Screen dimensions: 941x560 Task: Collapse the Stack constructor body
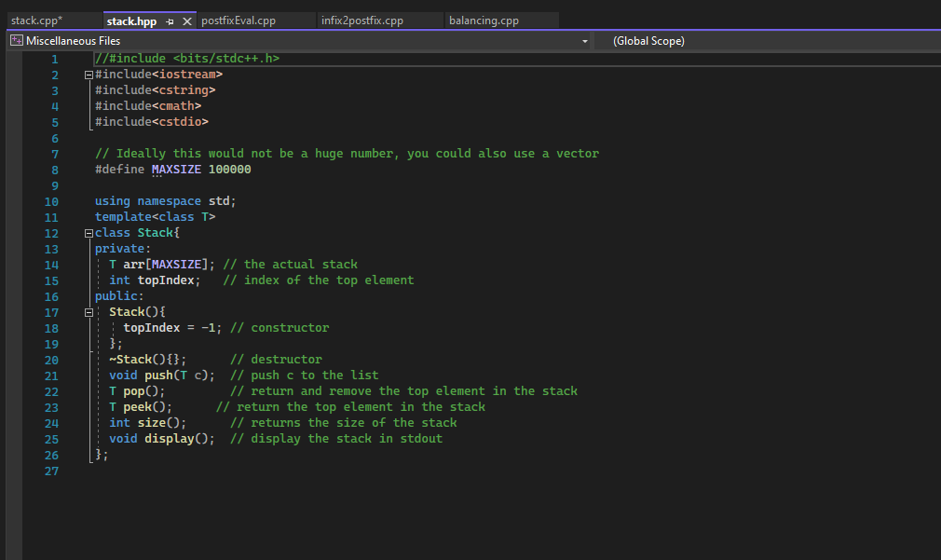[87, 311]
